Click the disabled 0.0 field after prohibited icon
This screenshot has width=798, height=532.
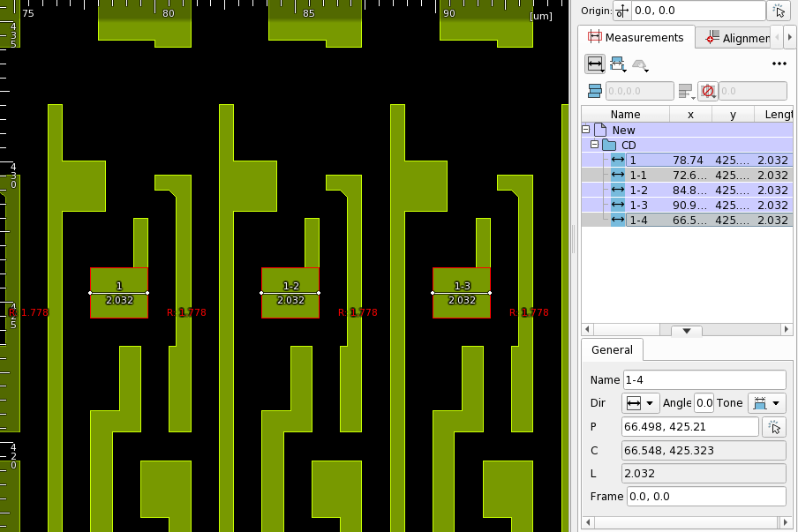point(752,91)
